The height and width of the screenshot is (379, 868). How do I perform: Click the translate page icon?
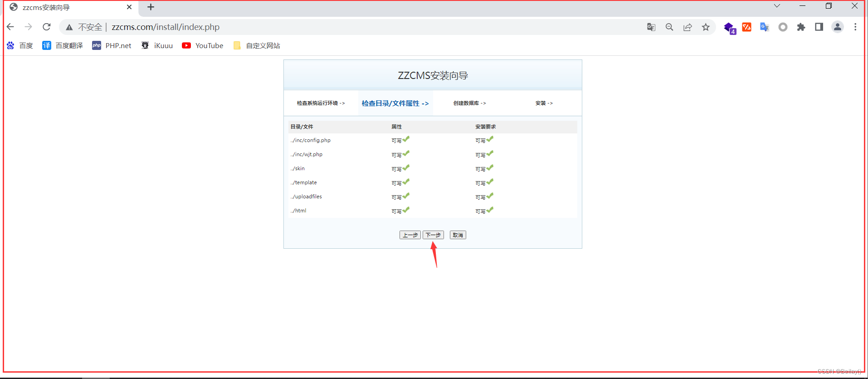tap(651, 27)
